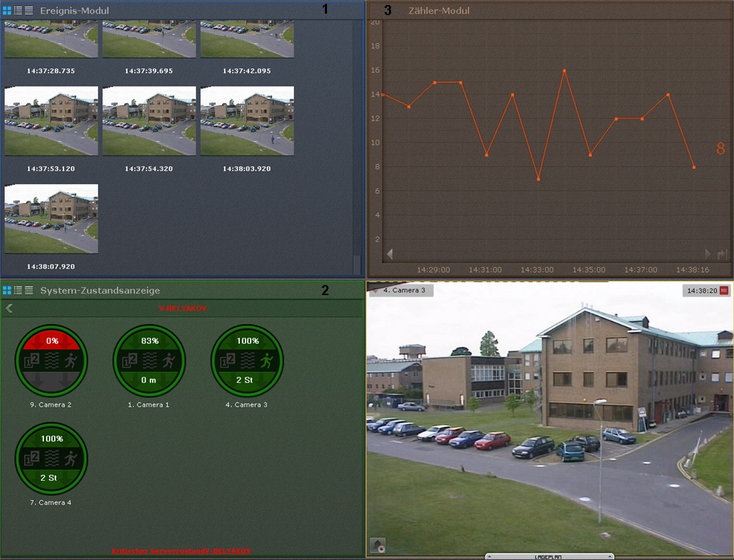Select the Camera 2 status indicator at 0%
Image resolution: width=734 pixels, height=560 pixels.
[50, 360]
